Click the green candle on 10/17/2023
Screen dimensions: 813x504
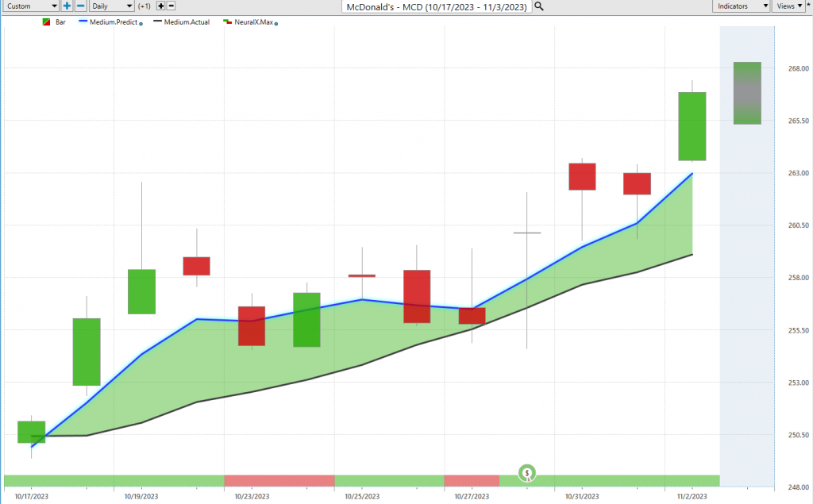pyautogui.click(x=32, y=432)
